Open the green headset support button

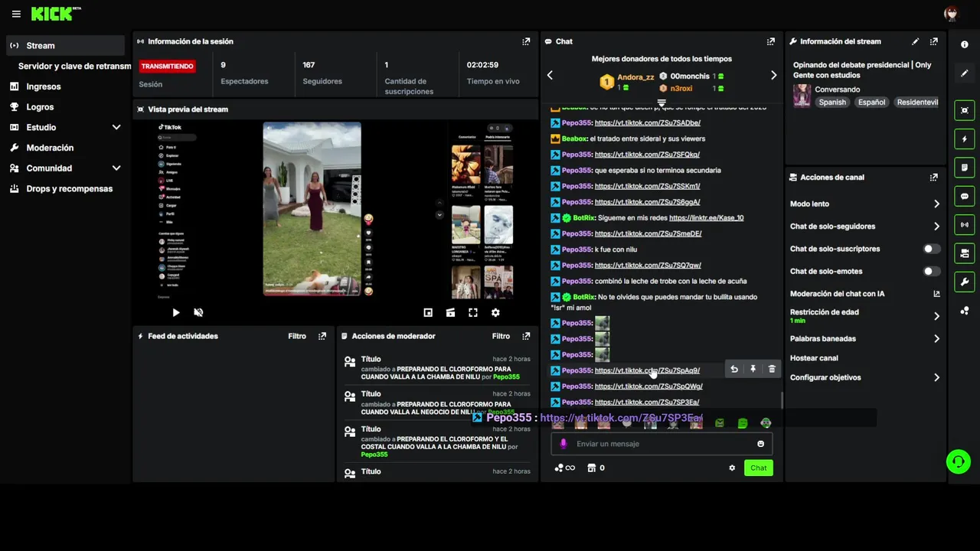coord(958,461)
